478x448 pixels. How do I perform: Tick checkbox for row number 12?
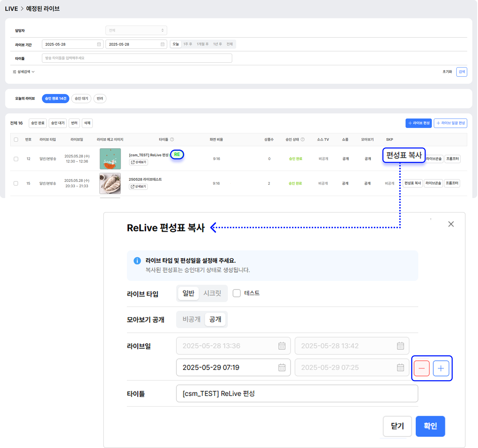pyautogui.click(x=16, y=159)
